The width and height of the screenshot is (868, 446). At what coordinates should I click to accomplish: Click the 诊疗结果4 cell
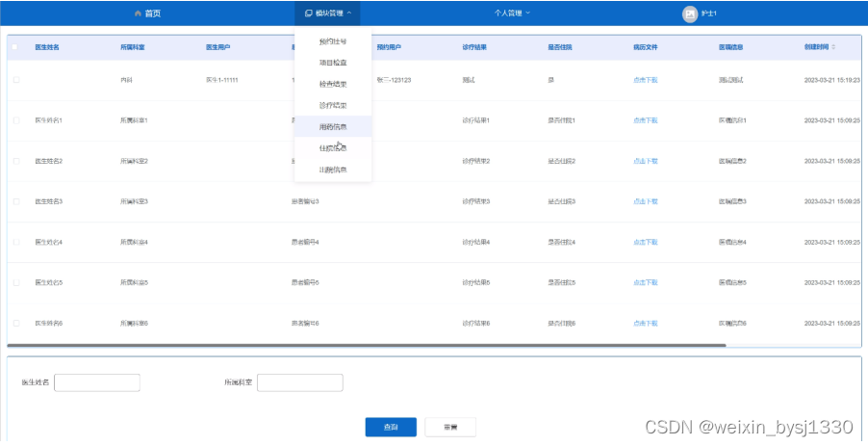pos(476,242)
